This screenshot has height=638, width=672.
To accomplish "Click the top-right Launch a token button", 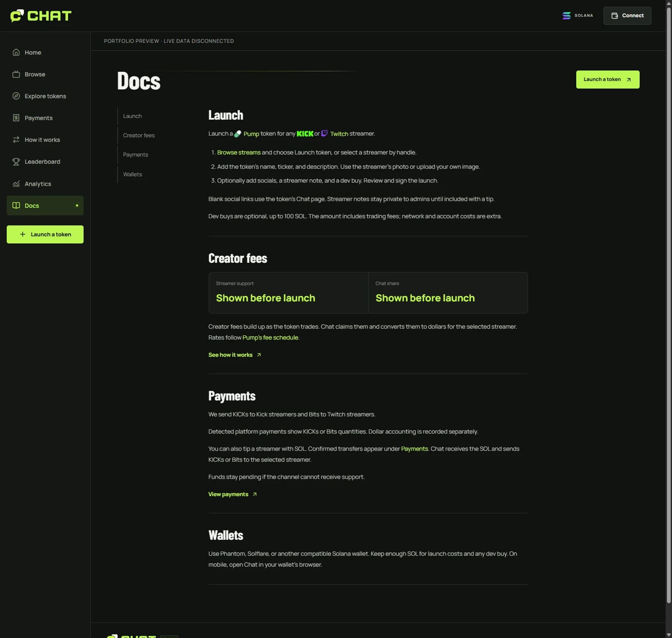I will tap(608, 79).
